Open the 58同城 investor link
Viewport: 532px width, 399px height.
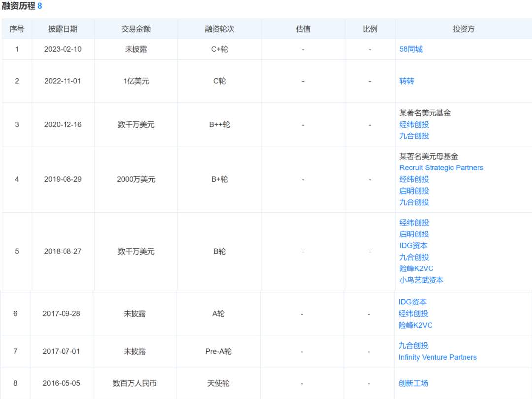(411, 49)
